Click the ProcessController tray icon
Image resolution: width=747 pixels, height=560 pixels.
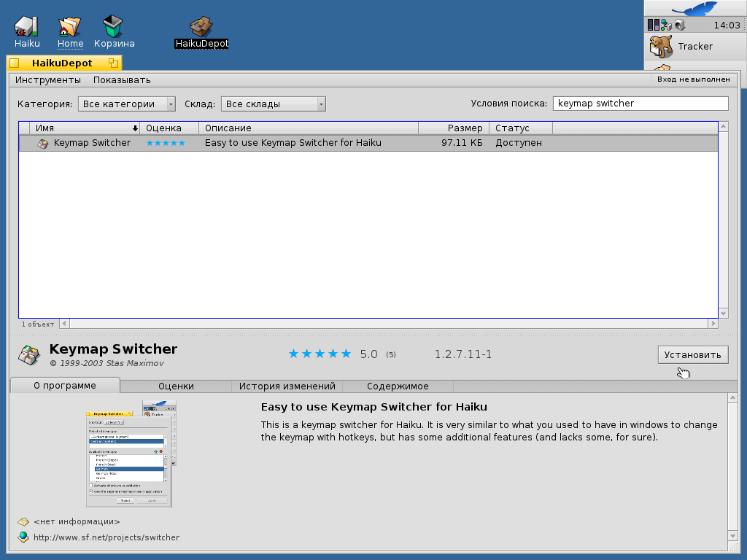tap(654, 25)
